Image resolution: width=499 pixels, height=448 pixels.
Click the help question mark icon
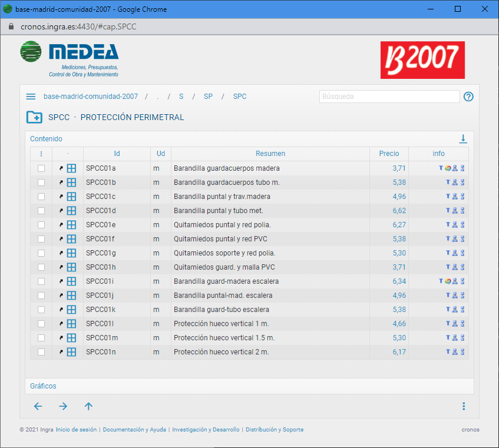click(x=468, y=97)
